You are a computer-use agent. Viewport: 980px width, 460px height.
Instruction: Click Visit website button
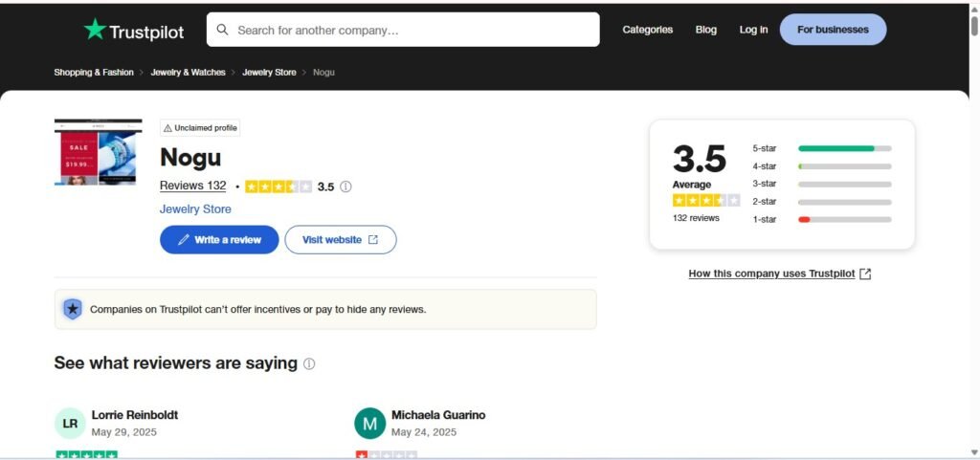341,240
